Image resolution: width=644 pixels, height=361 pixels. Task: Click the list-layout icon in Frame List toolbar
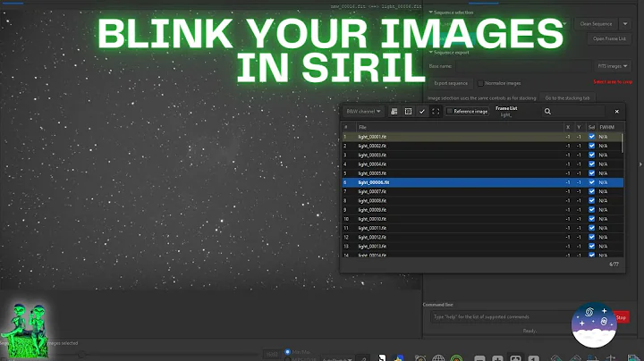[x=394, y=112]
